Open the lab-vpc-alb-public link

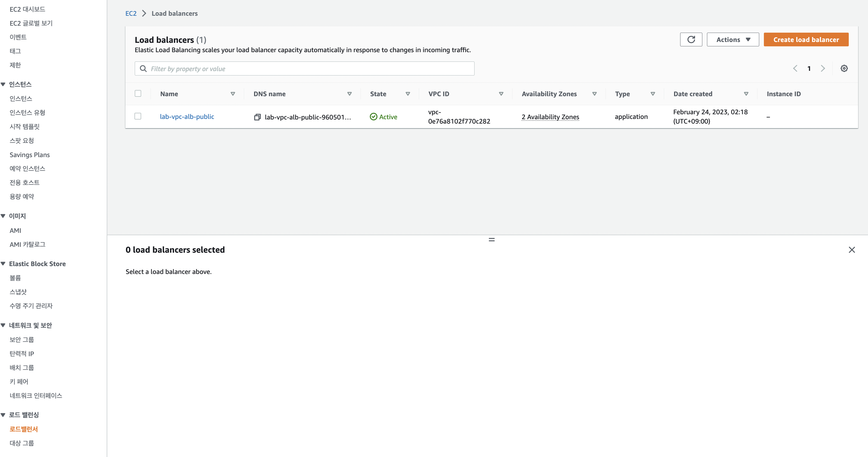187,117
